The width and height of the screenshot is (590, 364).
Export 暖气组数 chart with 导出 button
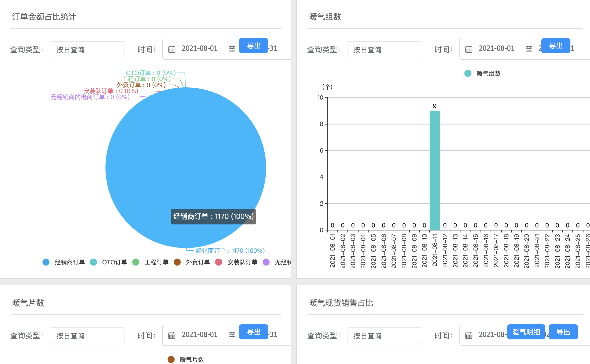click(556, 46)
